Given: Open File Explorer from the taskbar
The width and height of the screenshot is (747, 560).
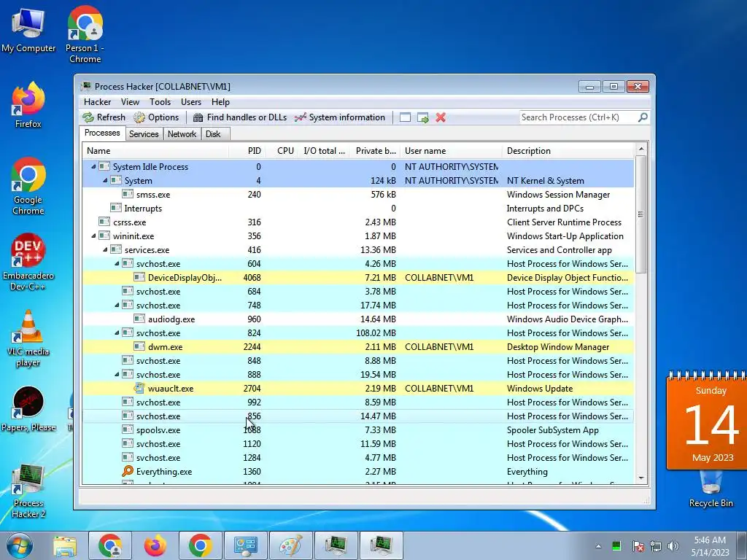Looking at the screenshot, I should pos(65,545).
